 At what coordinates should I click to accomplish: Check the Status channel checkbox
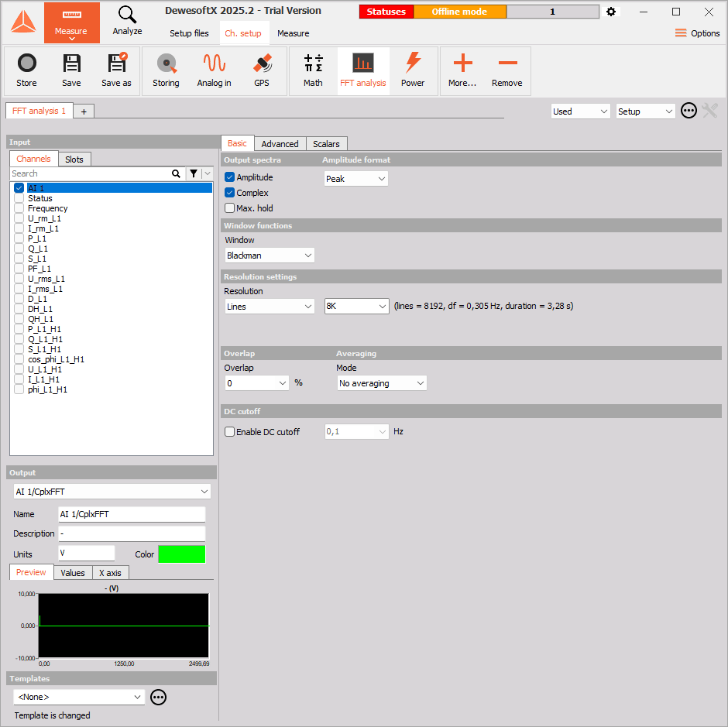(19, 198)
